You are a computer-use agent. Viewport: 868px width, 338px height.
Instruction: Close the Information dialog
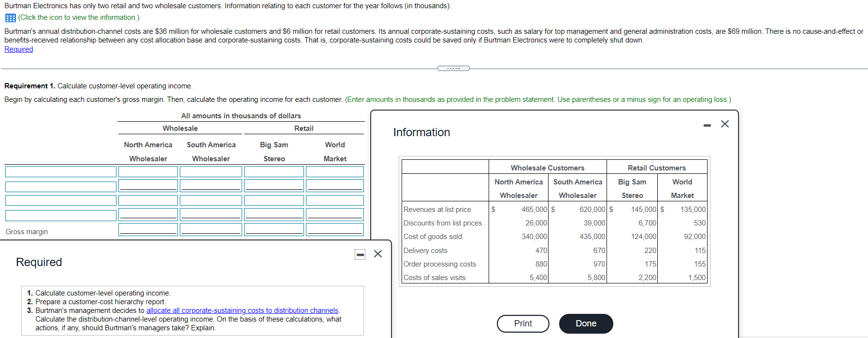[x=725, y=124]
